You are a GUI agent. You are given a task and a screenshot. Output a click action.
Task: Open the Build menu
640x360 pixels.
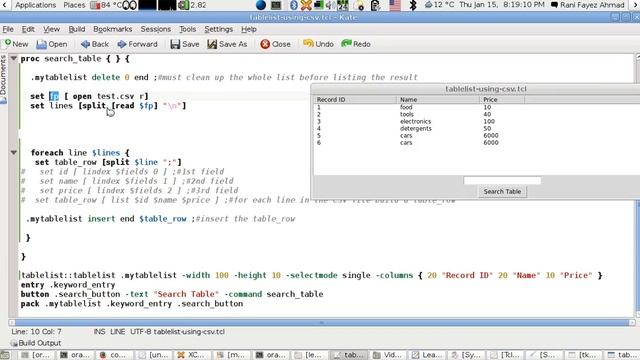[x=77, y=29]
